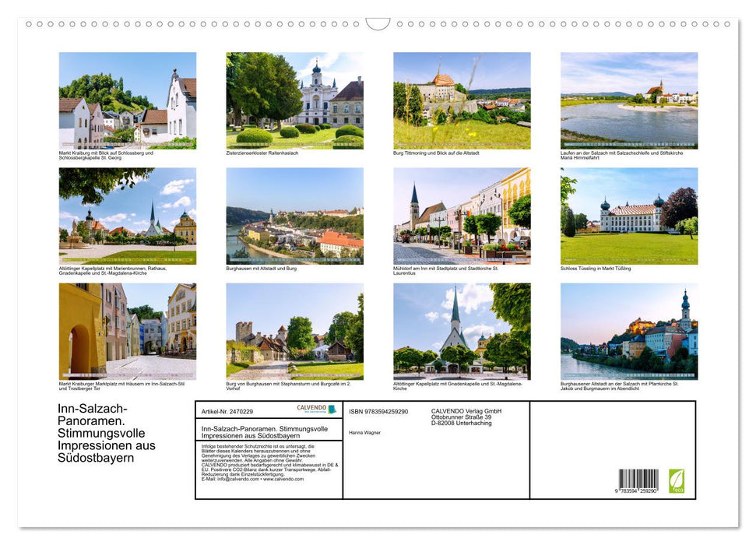Click the calendar hanger notch at top

378,24
